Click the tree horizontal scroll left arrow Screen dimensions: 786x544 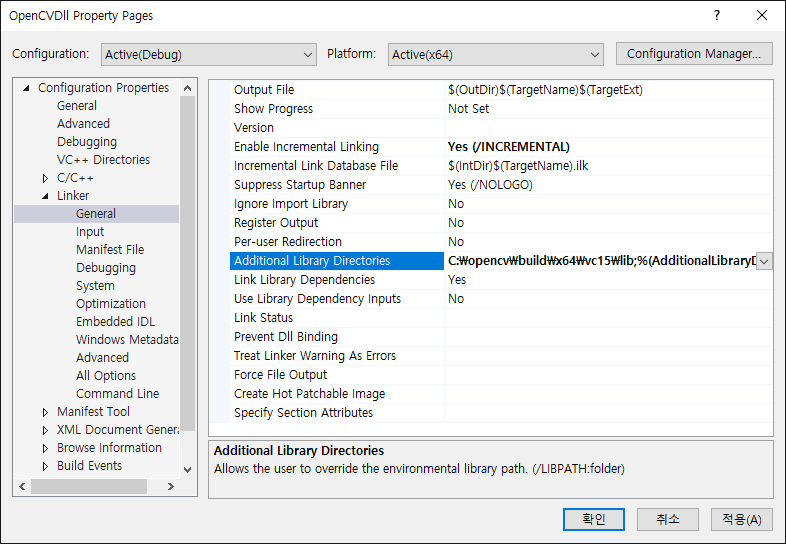coord(22,486)
